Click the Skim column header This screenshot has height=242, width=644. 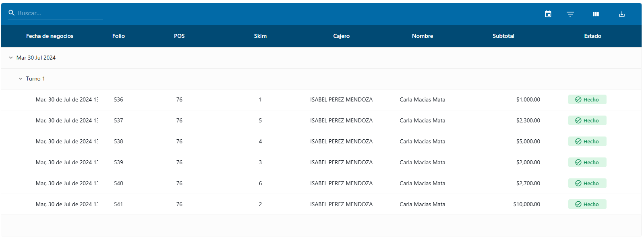pyautogui.click(x=260, y=36)
